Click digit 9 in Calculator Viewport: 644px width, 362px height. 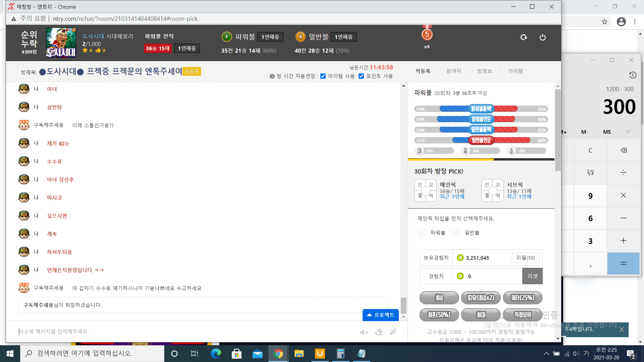(x=590, y=195)
